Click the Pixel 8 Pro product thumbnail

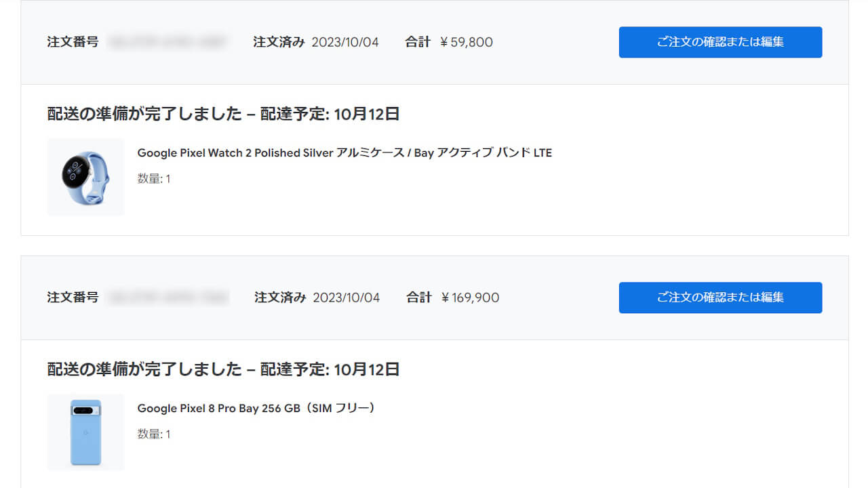pyautogui.click(x=85, y=432)
